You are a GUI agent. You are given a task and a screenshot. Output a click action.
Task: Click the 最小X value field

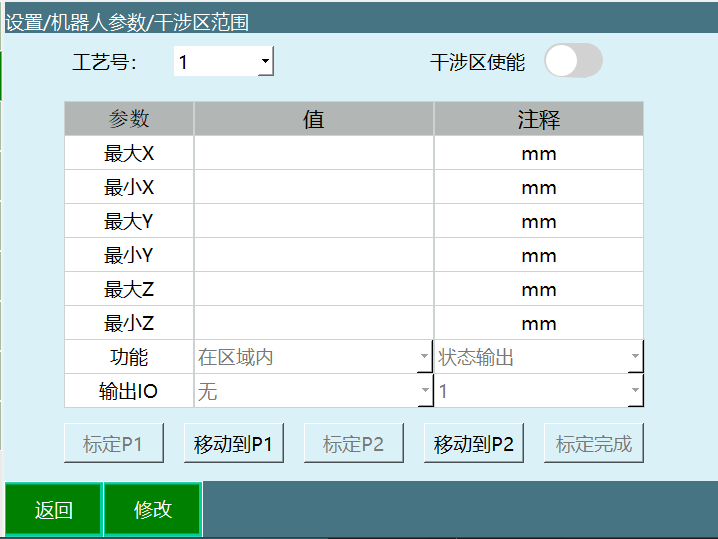pyautogui.click(x=313, y=188)
